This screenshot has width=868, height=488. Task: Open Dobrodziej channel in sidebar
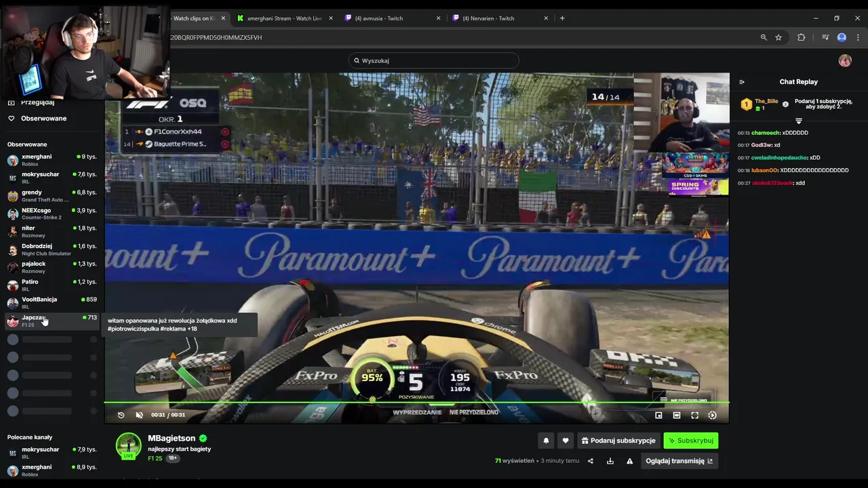pyautogui.click(x=52, y=249)
